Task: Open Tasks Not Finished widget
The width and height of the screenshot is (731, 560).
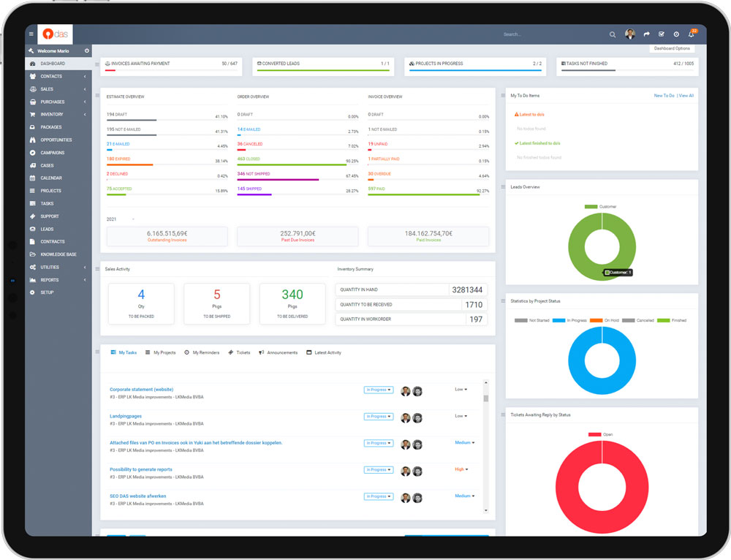Action: tap(627, 67)
